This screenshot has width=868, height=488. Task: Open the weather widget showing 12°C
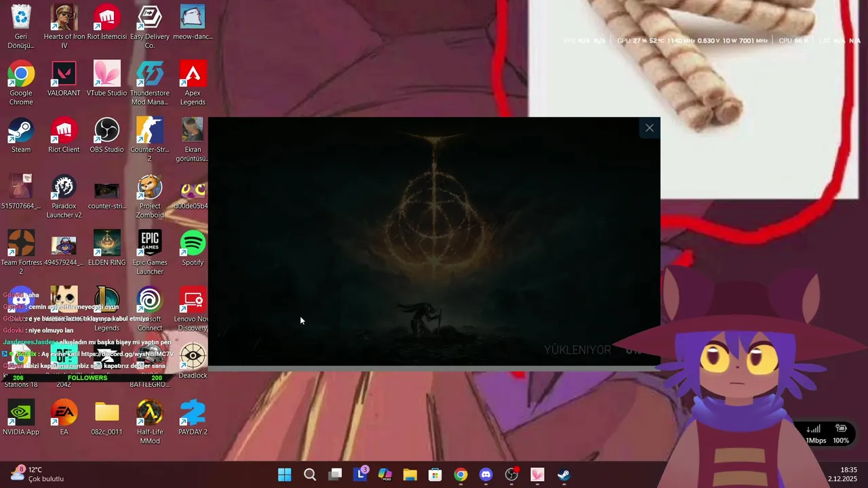click(37, 474)
